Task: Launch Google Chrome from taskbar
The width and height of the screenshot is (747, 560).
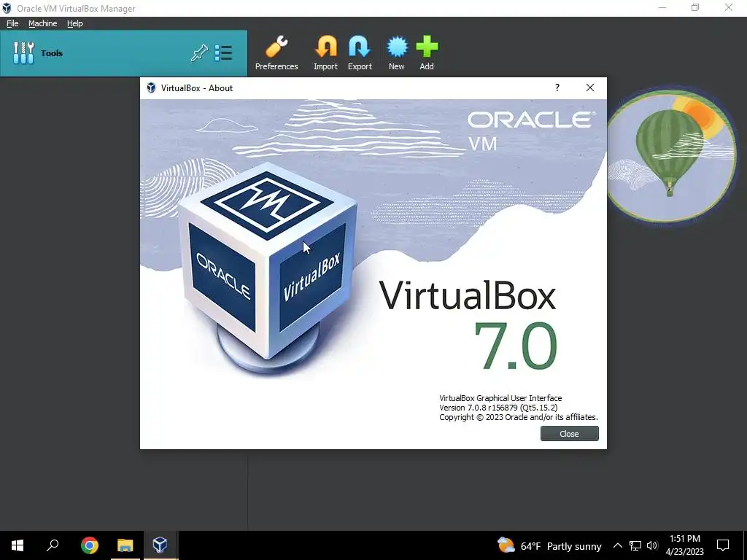Action: click(x=90, y=545)
